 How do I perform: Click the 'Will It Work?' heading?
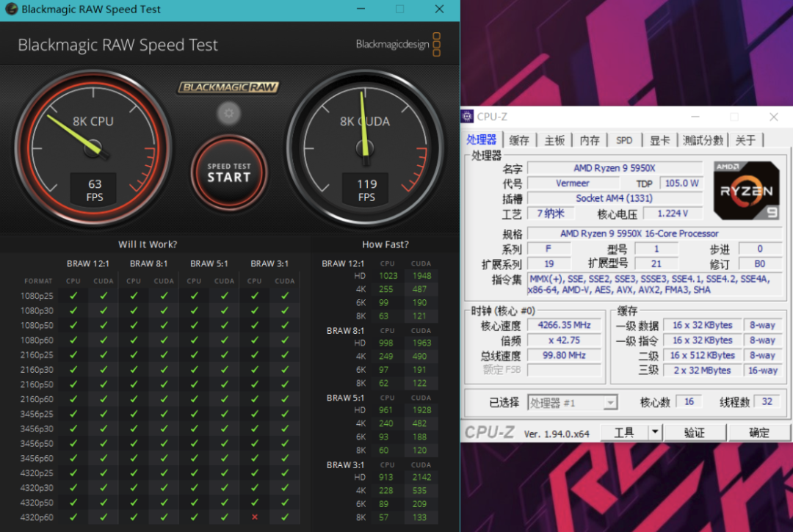148,244
